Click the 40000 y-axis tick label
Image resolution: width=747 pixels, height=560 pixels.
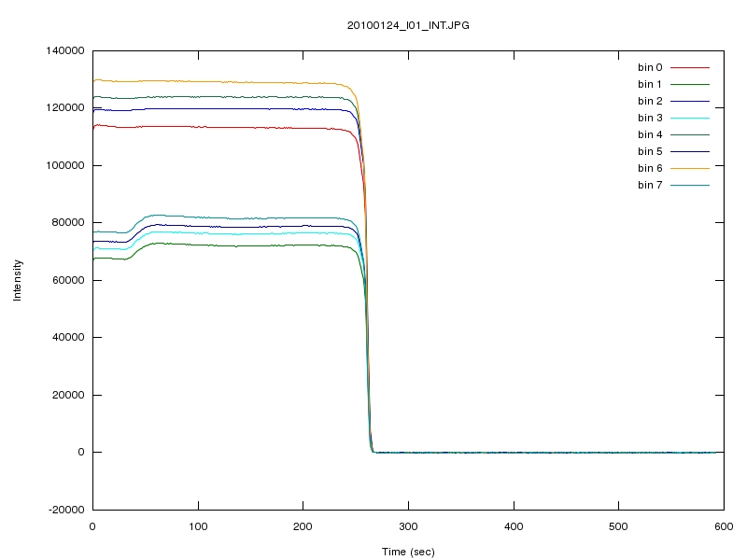pos(68,337)
